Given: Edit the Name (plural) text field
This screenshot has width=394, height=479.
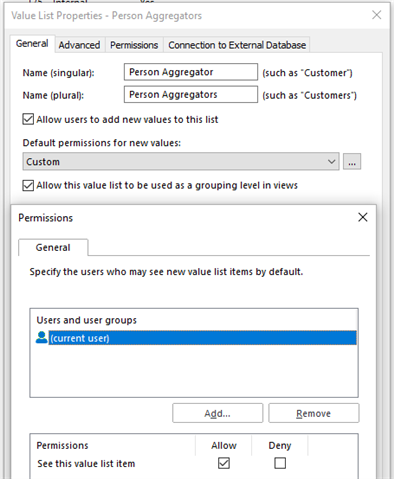Looking at the screenshot, I should pos(191,95).
